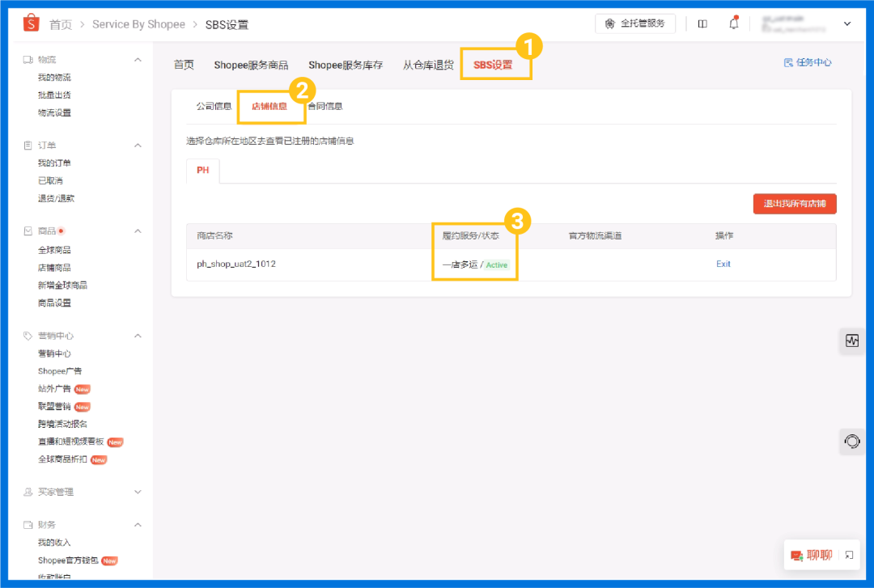Click the 任务中心 icon link
The height and width of the screenshot is (588, 874).
pyautogui.click(x=807, y=62)
